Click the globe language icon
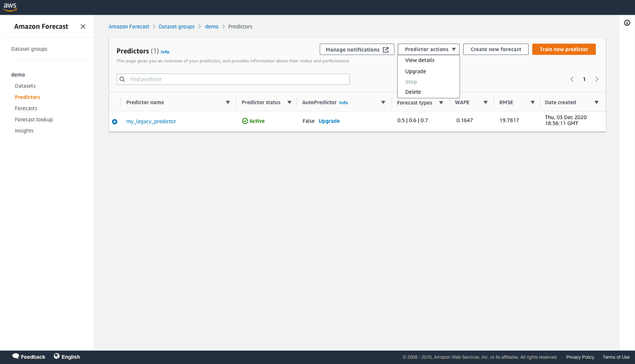The height and width of the screenshot is (364, 635). pos(57,356)
